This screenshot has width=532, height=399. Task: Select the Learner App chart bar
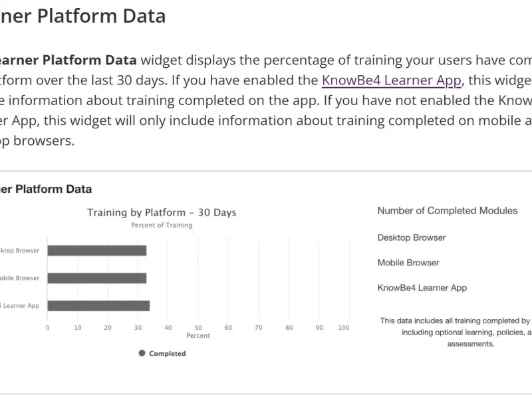(98, 306)
